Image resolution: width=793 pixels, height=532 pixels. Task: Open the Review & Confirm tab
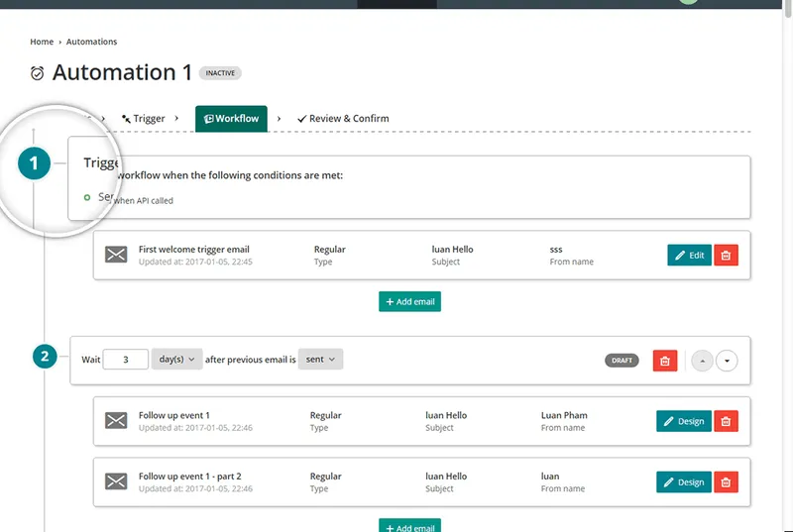[343, 118]
